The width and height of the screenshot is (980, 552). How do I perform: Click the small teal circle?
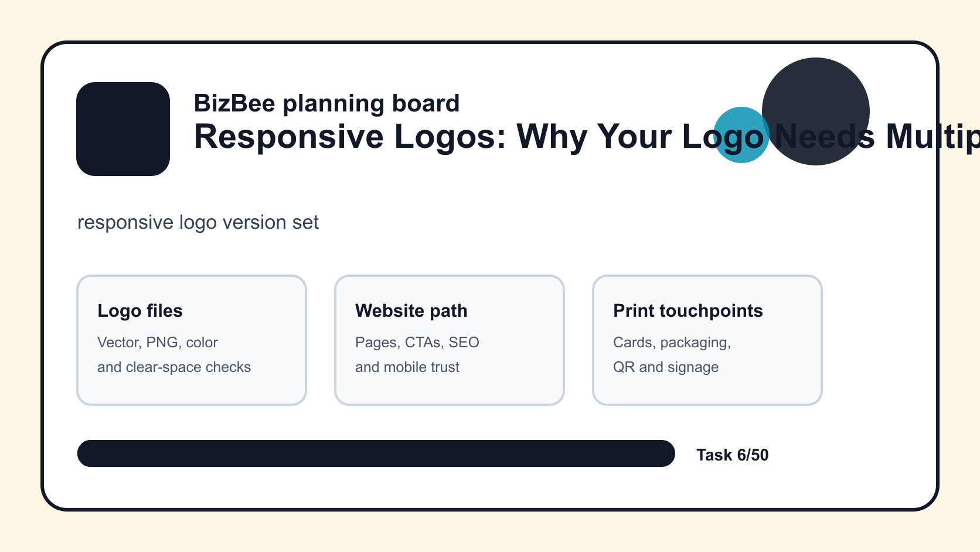[x=741, y=135]
